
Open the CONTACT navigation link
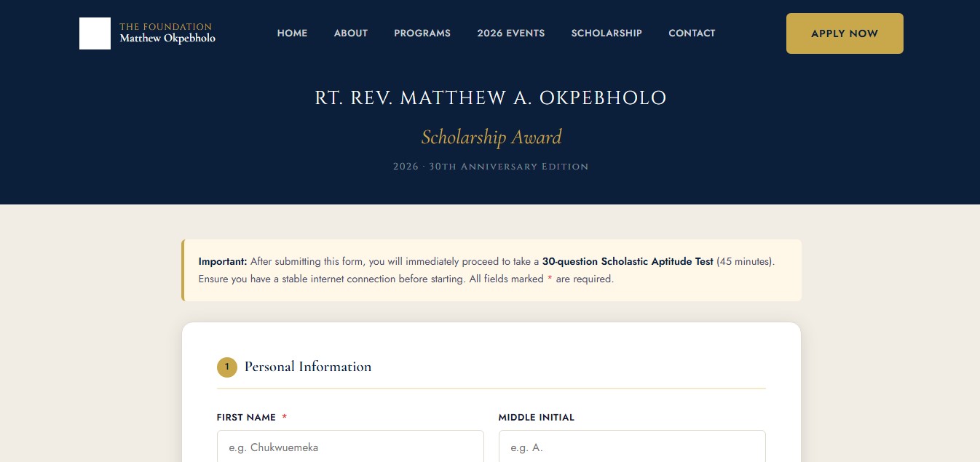point(692,33)
